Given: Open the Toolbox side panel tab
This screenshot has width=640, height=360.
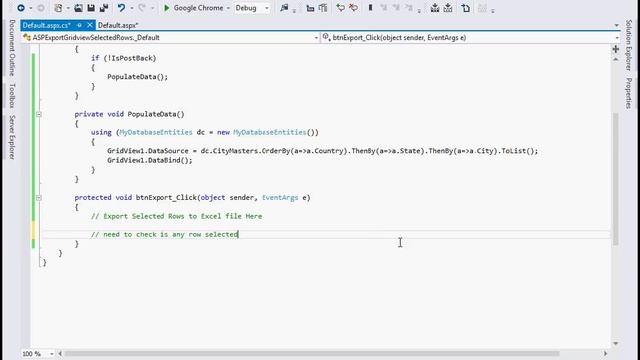Looking at the screenshot, I should [x=12, y=96].
